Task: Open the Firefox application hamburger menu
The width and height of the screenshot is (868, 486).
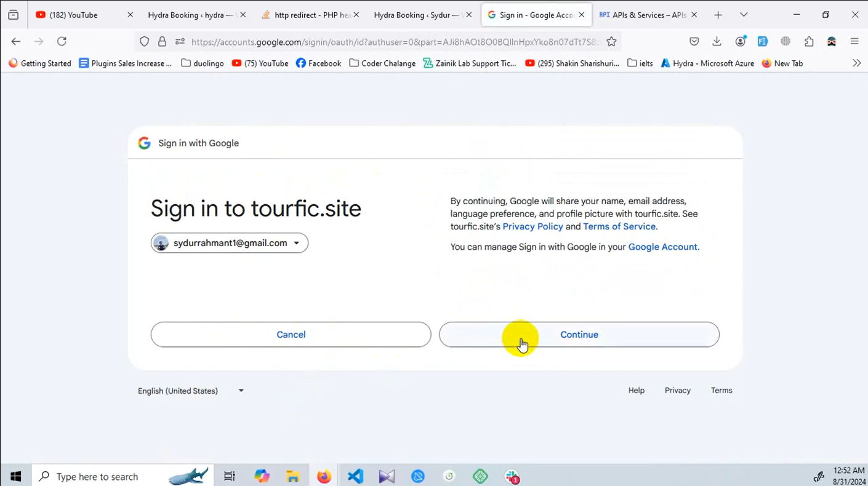Action: coord(854,41)
